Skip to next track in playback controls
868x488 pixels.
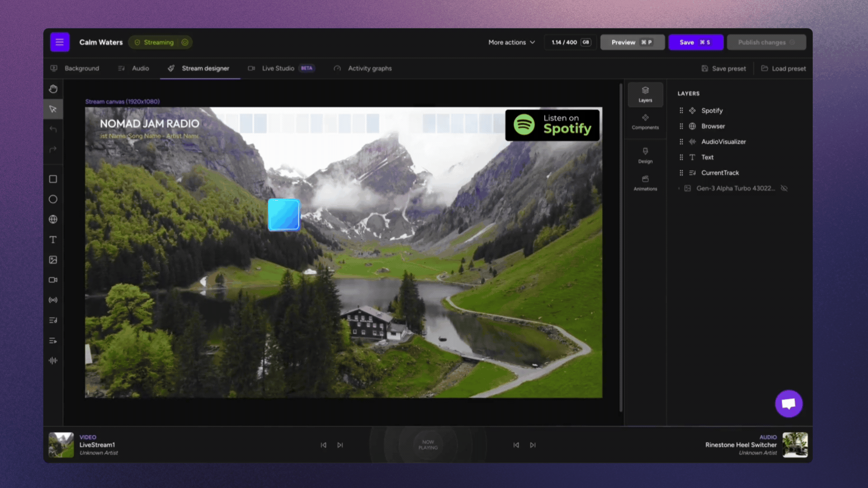(x=340, y=445)
